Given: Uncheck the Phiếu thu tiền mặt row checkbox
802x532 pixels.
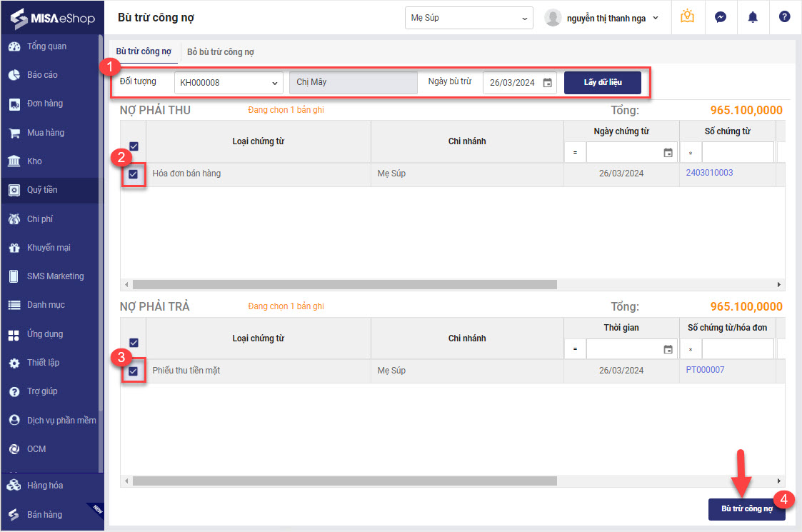Looking at the screenshot, I should (134, 371).
